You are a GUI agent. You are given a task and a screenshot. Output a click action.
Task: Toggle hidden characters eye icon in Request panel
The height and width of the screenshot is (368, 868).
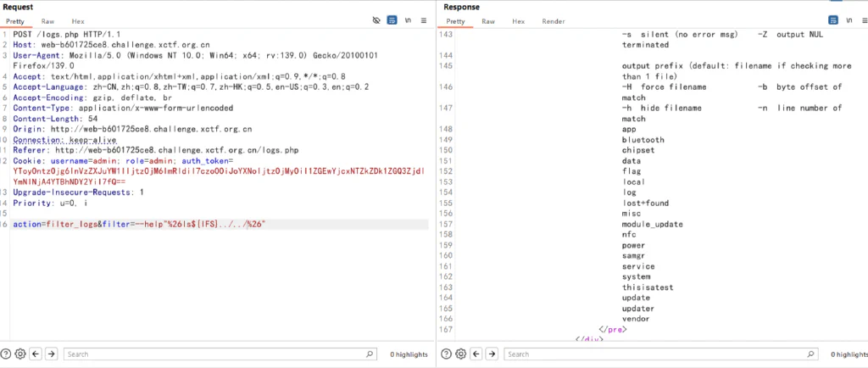pyautogui.click(x=376, y=20)
